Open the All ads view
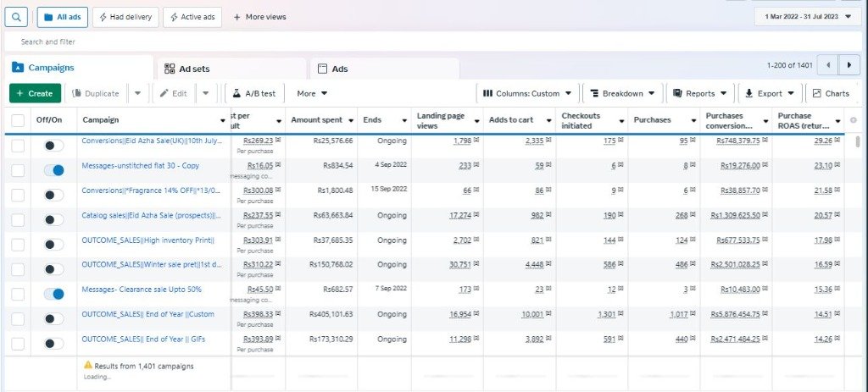The width and height of the screenshot is (868, 392). tap(63, 17)
